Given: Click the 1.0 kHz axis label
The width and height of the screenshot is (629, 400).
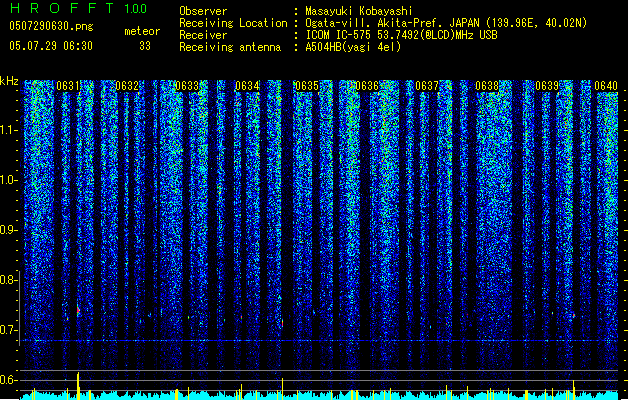Looking at the screenshot, I should click(x=9, y=180).
